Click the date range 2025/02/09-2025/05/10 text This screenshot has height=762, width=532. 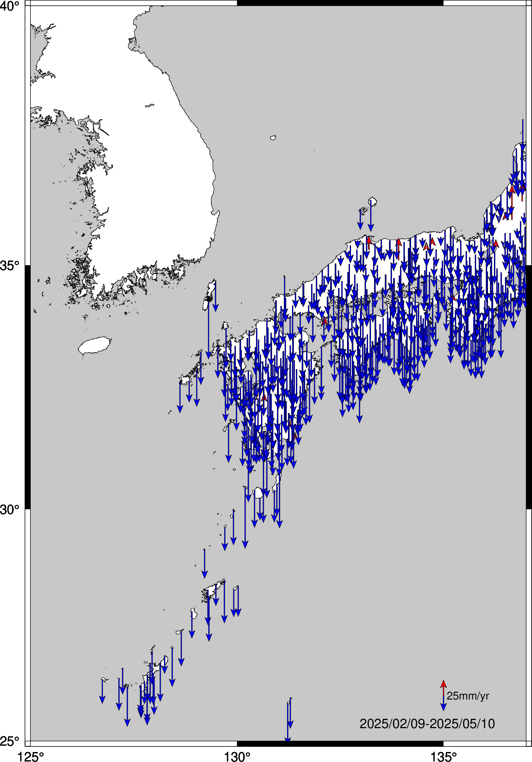(427, 724)
